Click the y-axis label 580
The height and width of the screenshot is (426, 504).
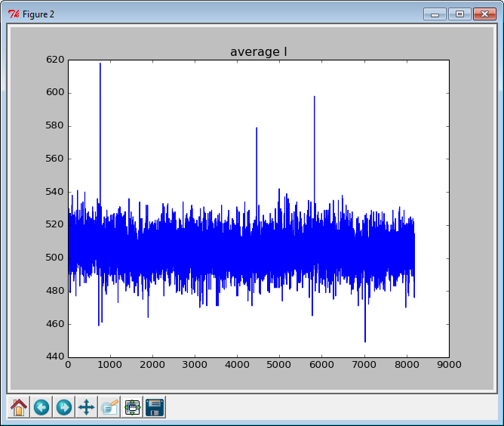pos(55,125)
